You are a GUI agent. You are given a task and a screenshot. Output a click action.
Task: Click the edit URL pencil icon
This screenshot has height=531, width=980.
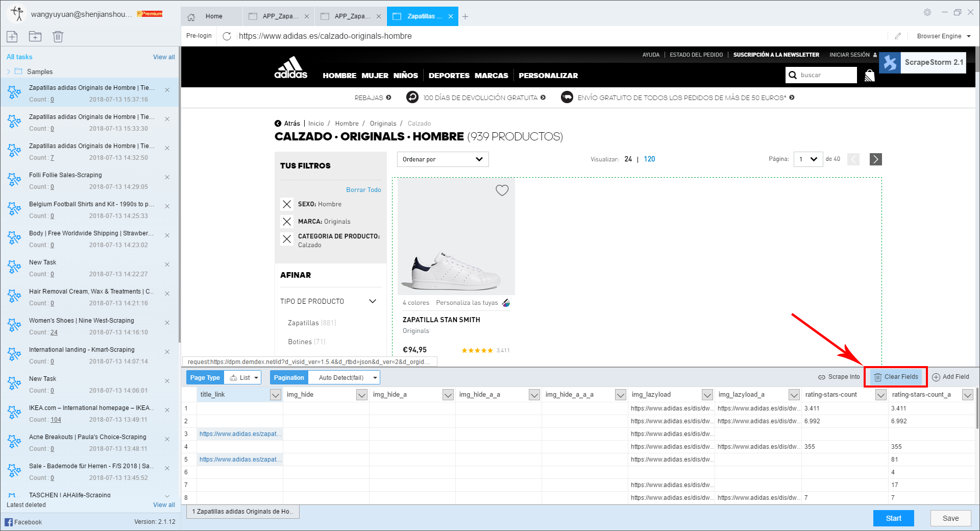898,36
